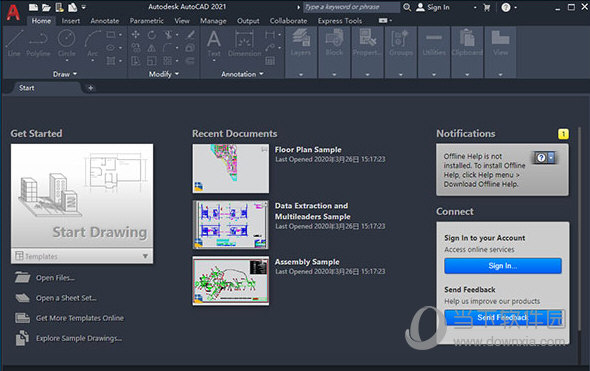Click the Start Drawing tile
Image resolution: width=590 pixels, height=371 pixels.
pos(82,196)
